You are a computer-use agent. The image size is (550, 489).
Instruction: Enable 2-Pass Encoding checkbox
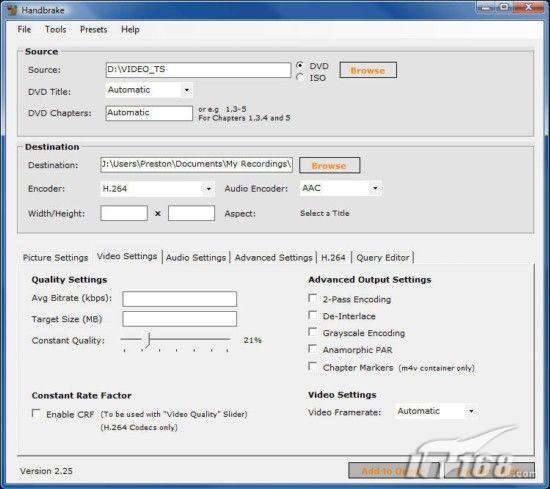click(x=312, y=298)
